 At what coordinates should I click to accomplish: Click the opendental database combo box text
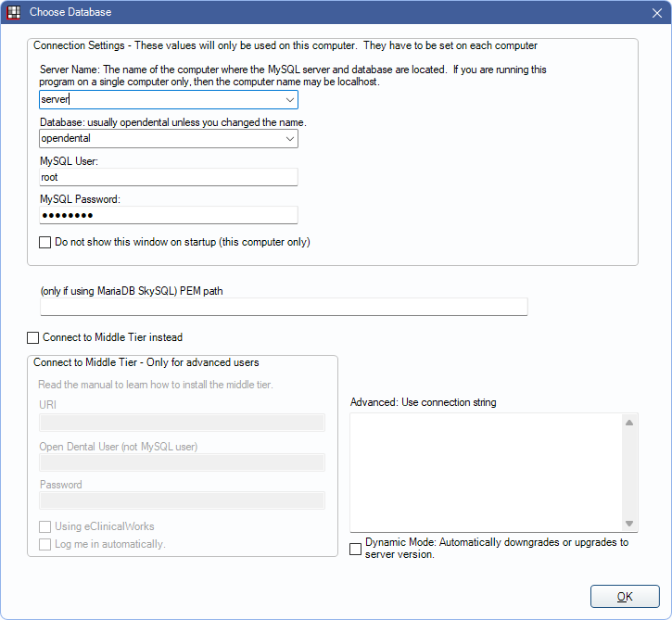pyautogui.click(x=158, y=139)
